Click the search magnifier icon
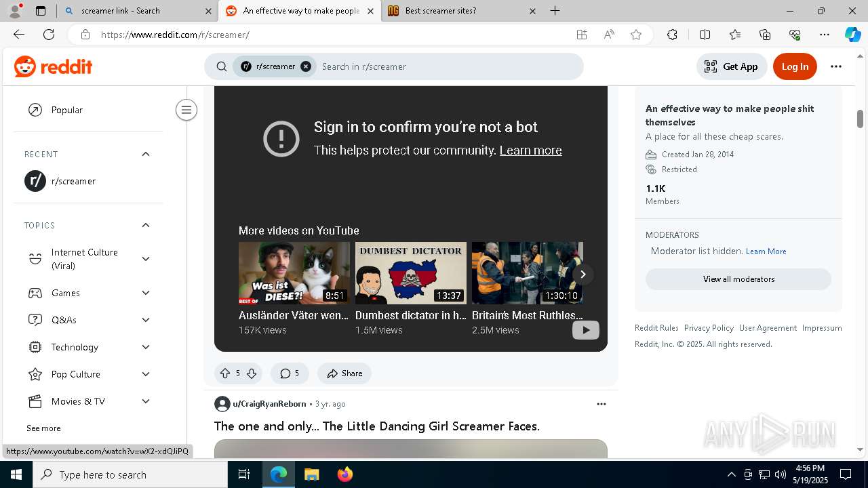 click(x=222, y=66)
